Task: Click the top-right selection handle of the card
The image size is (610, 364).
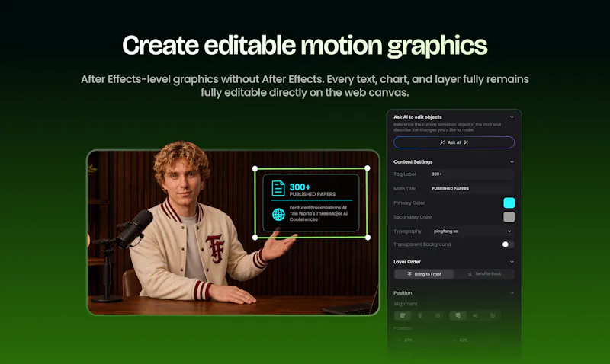Action: tap(368, 168)
